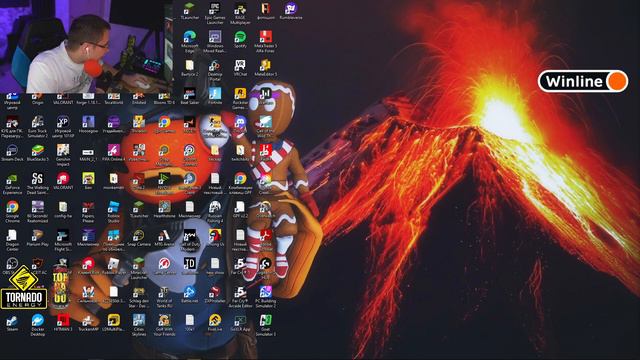The height and width of the screenshot is (360, 640).
Task: Open the Minecraft Launcher shortcut
Action: 139,268
